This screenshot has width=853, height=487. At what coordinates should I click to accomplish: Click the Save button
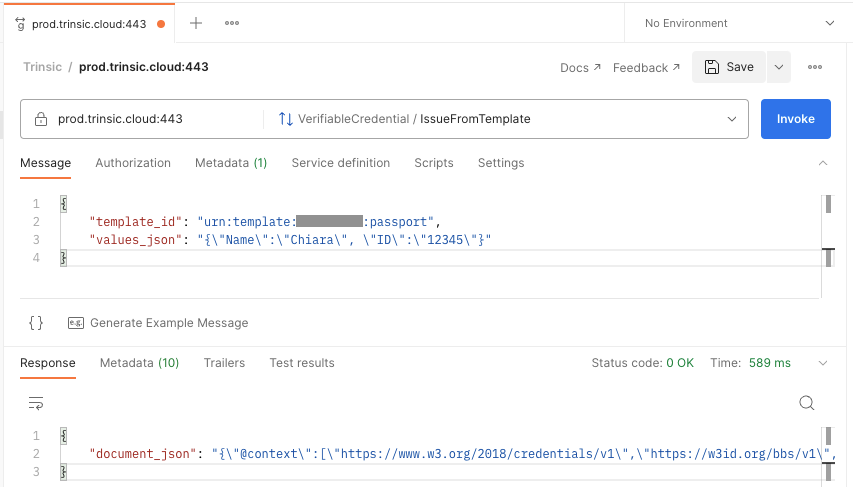729,67
